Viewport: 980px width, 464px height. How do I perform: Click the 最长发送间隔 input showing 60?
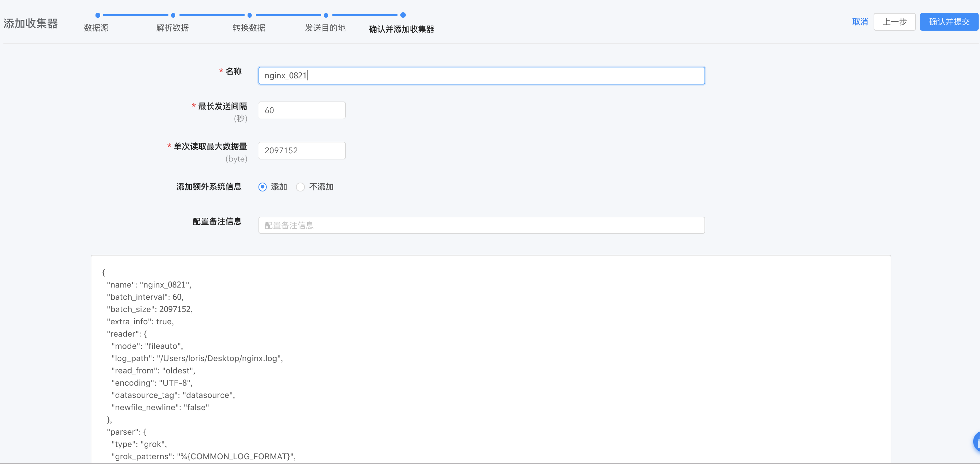pos(302,110)
